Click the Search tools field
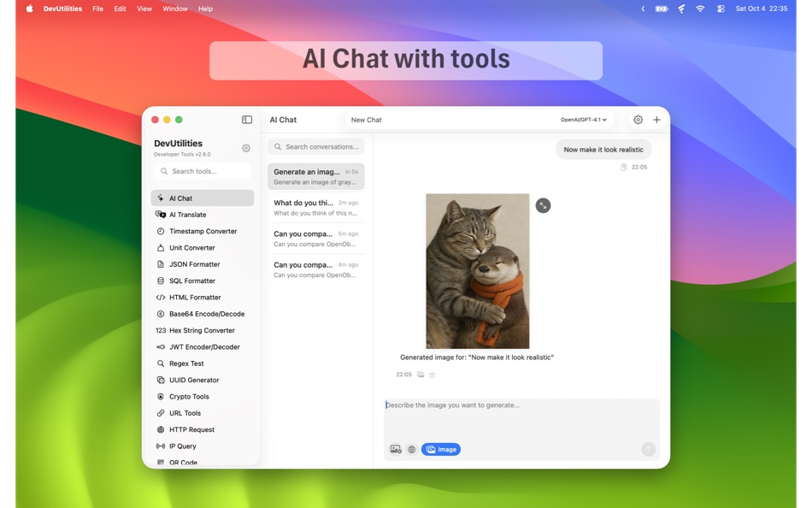The width and height of the screenshot is (812, 508). click(x=203, y=171)
